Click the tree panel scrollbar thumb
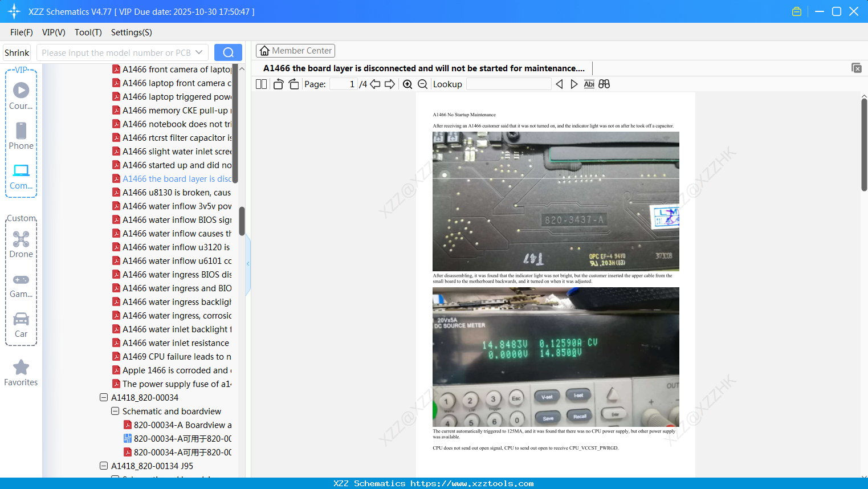This screenshot has height=489, width=868. point(242,221)
